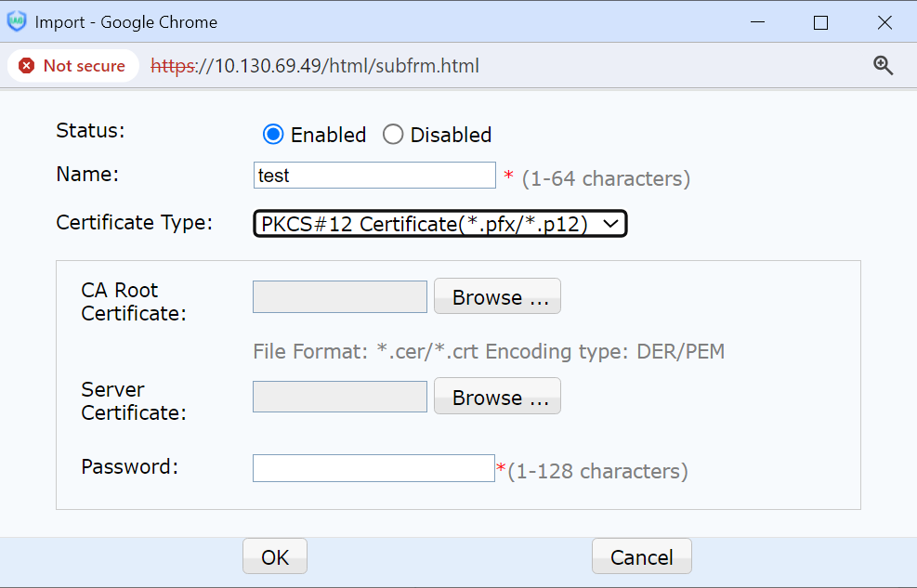Viewport: 917px width, 588px height.
Task: Open the PKCS#12 Certificate Type combo box
Action: (427, 224)
